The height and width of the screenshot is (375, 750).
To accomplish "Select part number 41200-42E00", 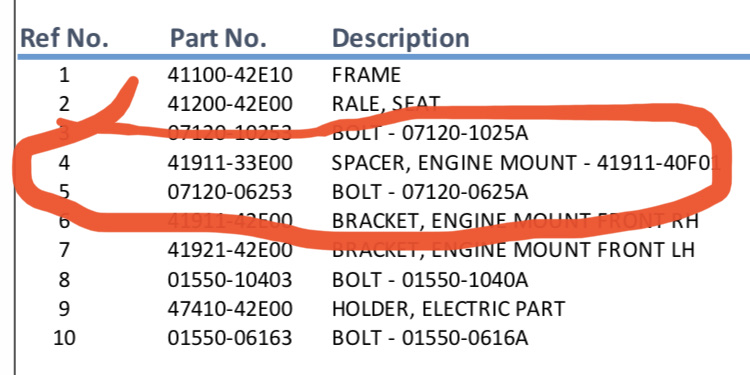I will [230, 104].
